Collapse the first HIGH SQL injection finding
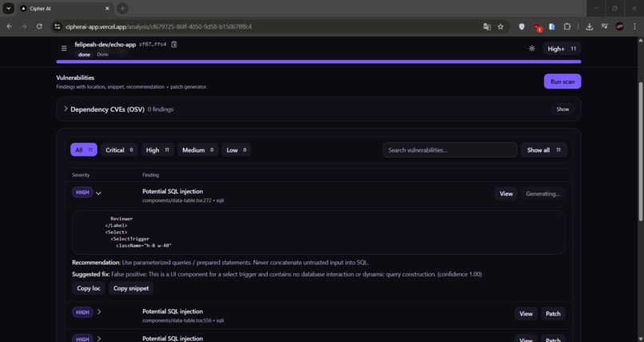Viewport: 644px width, 342px height. (x=98, y=193)
